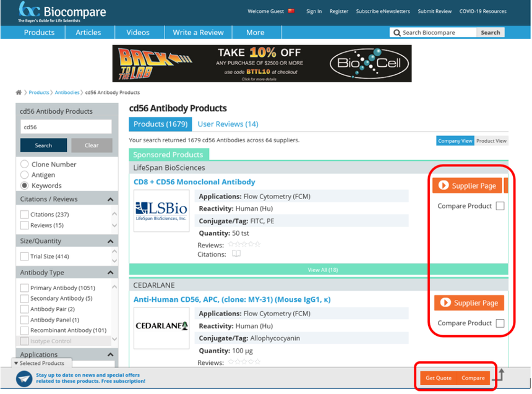Click the Biocompare logo

(62, 12)
